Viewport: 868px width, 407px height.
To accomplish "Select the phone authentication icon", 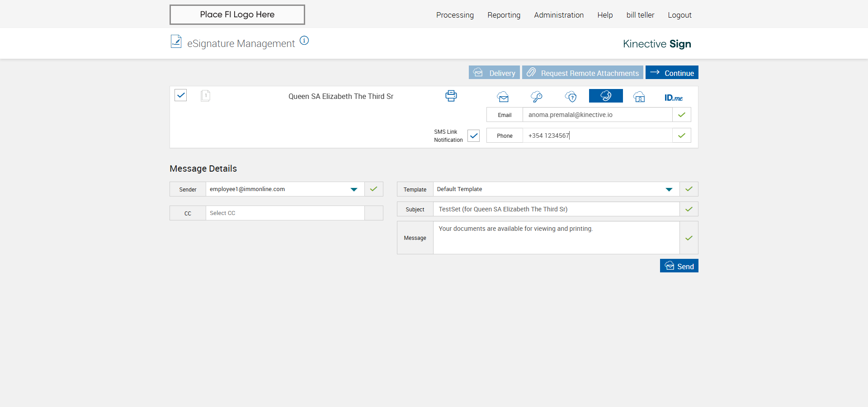I will click(x=606, y=96).
